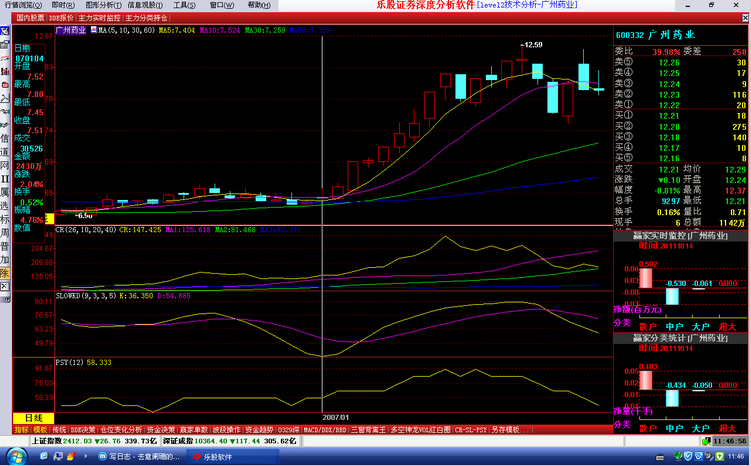The height and width of the screenshot is (466, 751).
Task: Select the 选 sidebar tool
Action: 5,205
